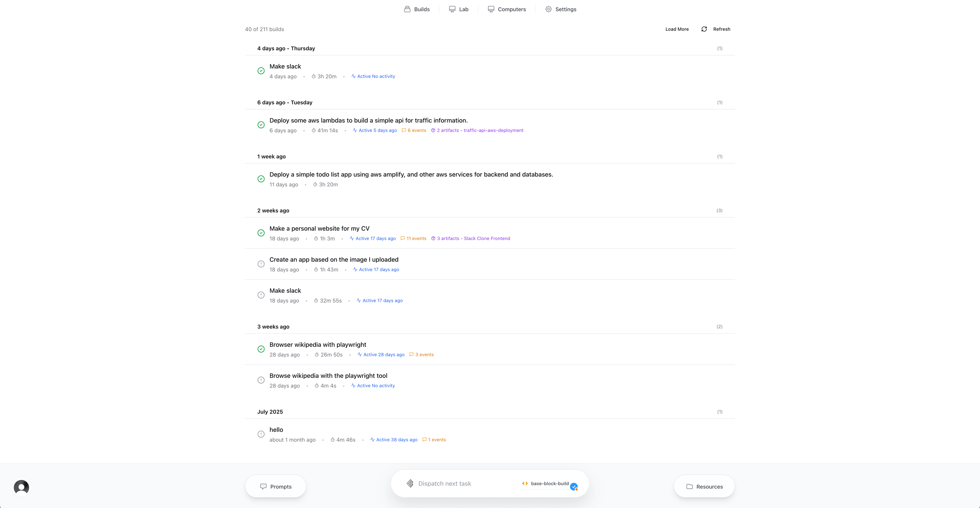The image size is (980, 508).
Task: Open the traffic-api-aws-deployment artifacts link
Action: 480,130
